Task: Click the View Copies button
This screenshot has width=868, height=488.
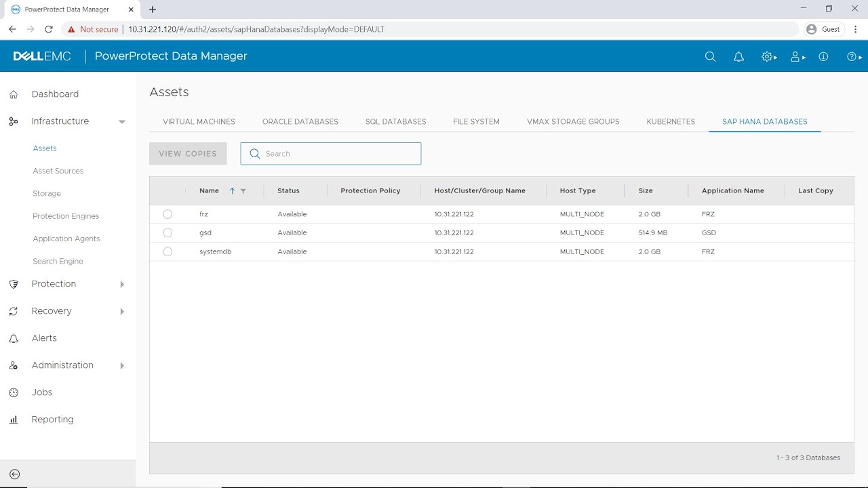Action: click(x=188, y=154)
